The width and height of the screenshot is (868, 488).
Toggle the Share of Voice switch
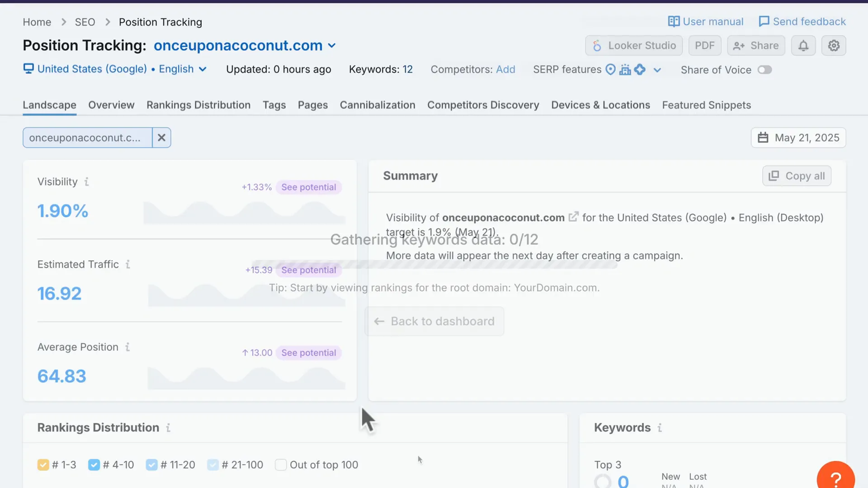point(764,70)
